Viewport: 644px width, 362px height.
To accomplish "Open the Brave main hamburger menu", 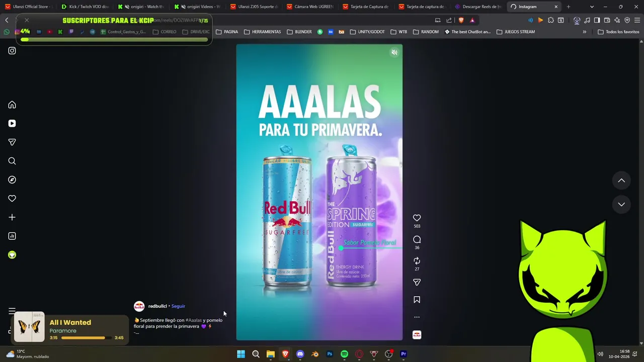I will point(637,20).
